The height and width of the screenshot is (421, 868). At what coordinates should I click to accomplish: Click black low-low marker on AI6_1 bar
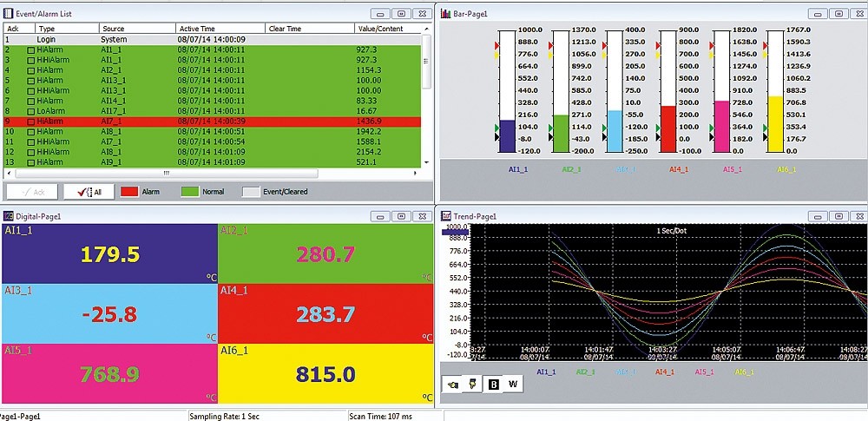coord(765,137)
